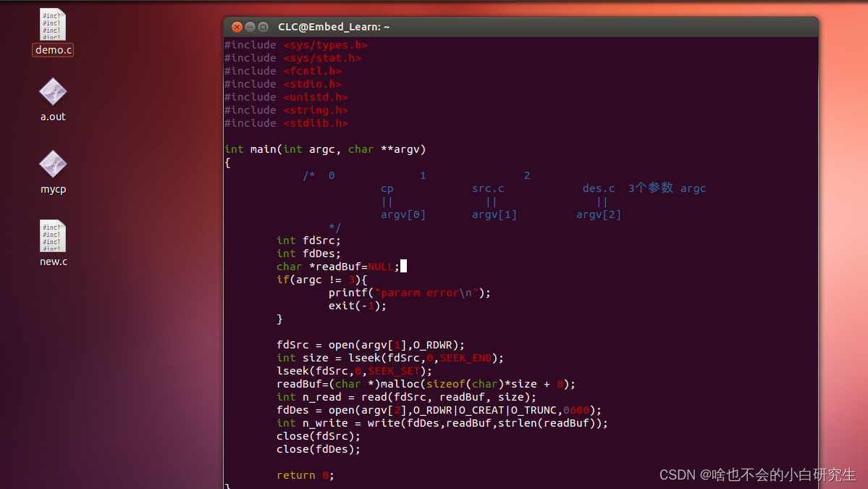Select the demo.c filename label
This screenshot has width=868, height=489.
[52, 49]
